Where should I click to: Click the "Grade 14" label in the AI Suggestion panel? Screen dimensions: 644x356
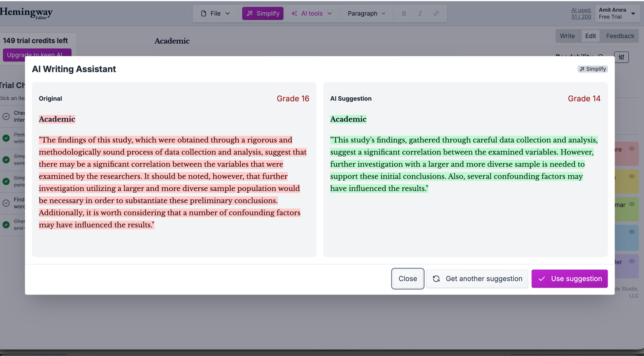[584, 99]
